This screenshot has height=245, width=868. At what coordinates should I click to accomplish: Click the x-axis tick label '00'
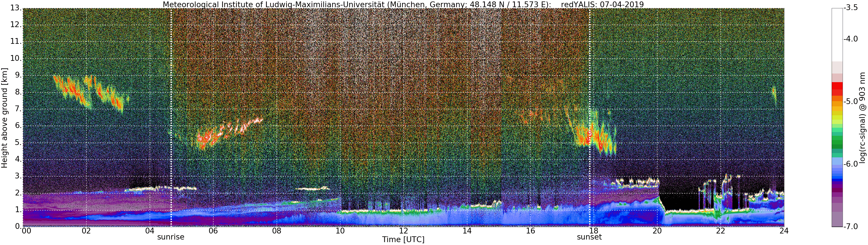tap(26, 231)
